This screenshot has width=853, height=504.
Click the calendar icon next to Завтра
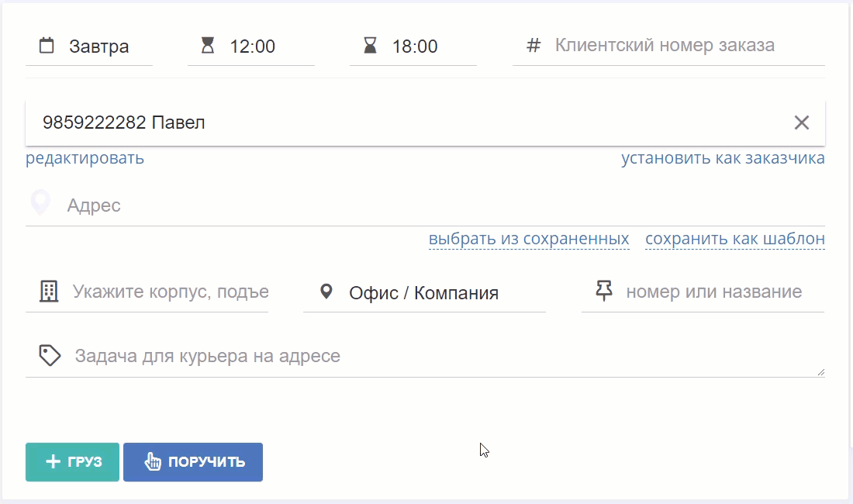[47, 46]
